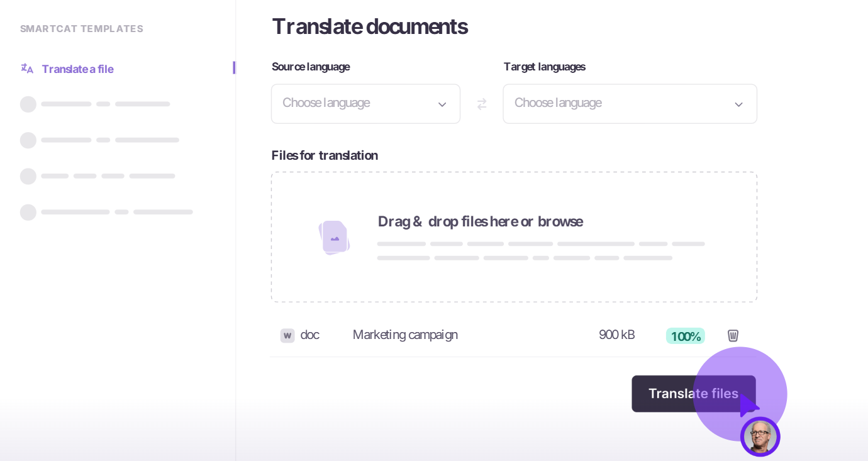Click the swap languages arrows icon
Viewport: 868px width, 461px height.
[x=482, y=104]
